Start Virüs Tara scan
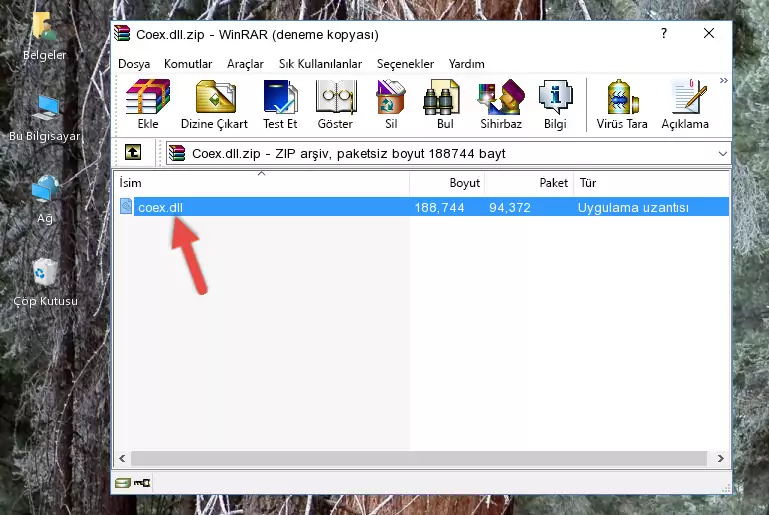This screenshot has height=515, width=769. [622, 104]
